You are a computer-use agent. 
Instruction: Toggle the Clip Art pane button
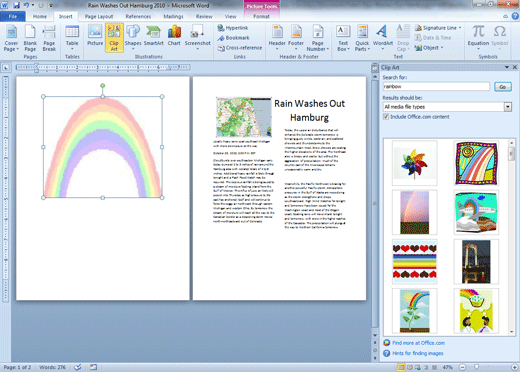point(114,38)
